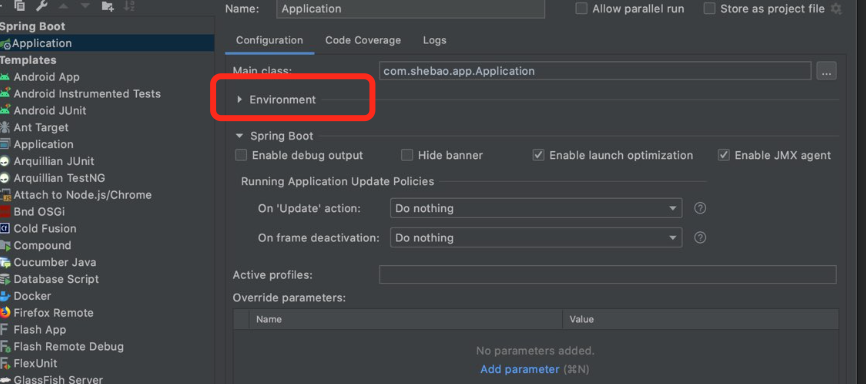
Task: Open the On 'Update' action dropdown
Action: click(536, 208)
